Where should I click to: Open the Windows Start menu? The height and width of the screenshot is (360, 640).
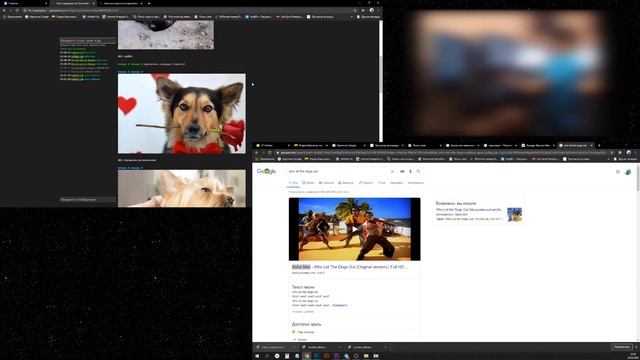257,356
